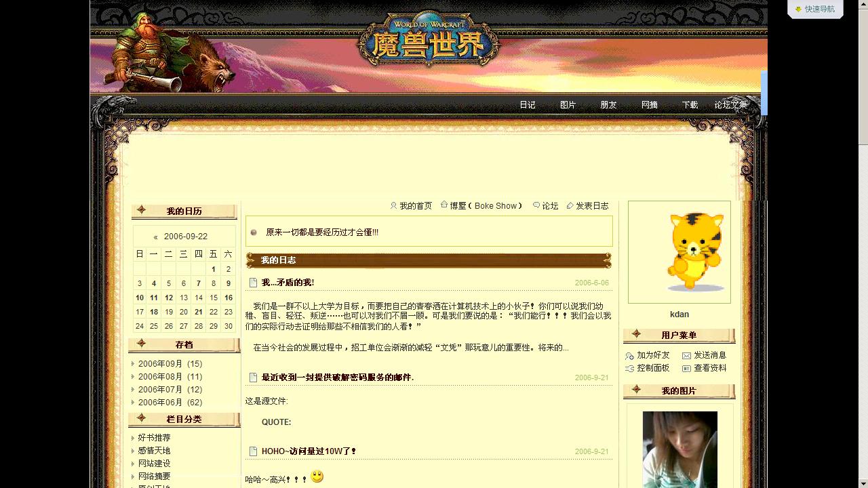The image size is (868, 488).
Task: Select calendar date 4
Action: 154,284
